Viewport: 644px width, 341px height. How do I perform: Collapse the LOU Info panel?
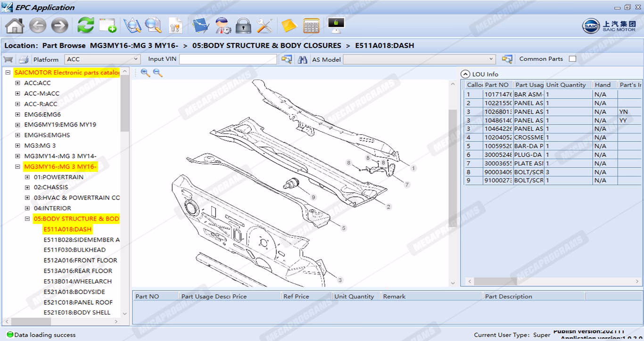(465, 74)
